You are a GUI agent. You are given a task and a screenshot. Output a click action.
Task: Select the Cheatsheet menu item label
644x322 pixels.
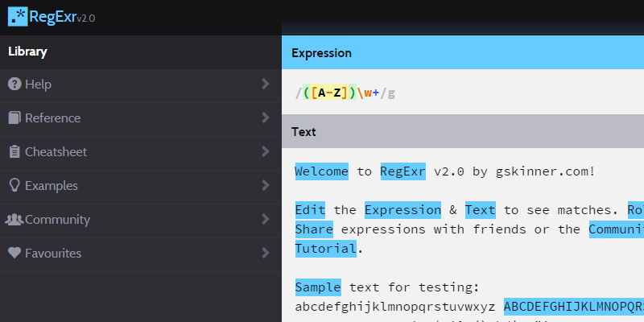click(56, 152)
